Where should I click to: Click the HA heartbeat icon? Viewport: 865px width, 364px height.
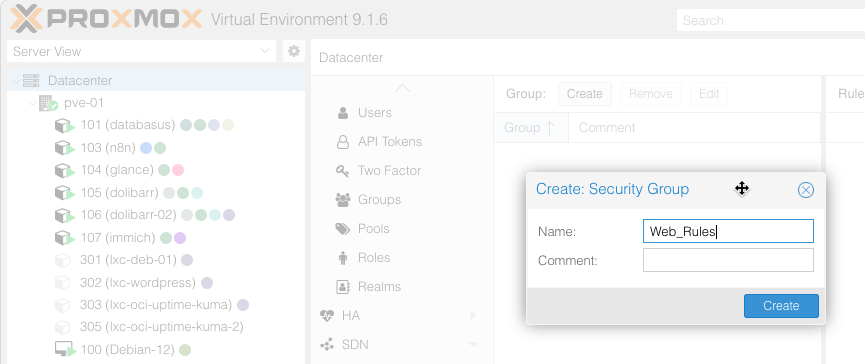click(327, 316)
